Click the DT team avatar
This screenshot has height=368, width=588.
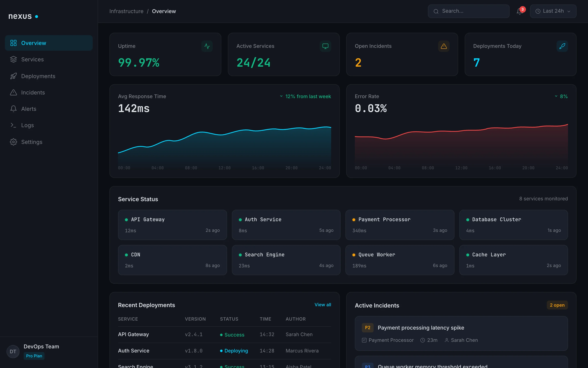tap(13, 351)
